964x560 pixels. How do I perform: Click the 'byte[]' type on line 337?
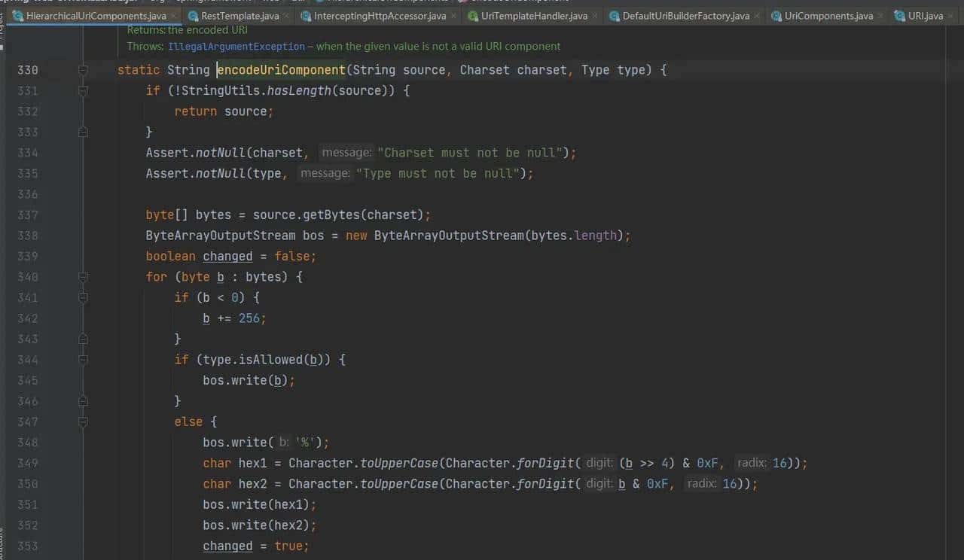(167, 215)
